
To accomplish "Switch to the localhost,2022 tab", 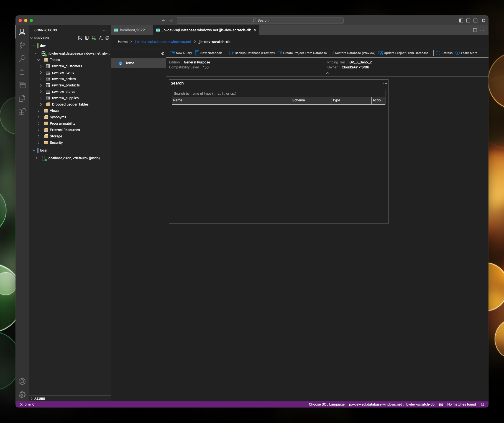I will click(132, 30).
